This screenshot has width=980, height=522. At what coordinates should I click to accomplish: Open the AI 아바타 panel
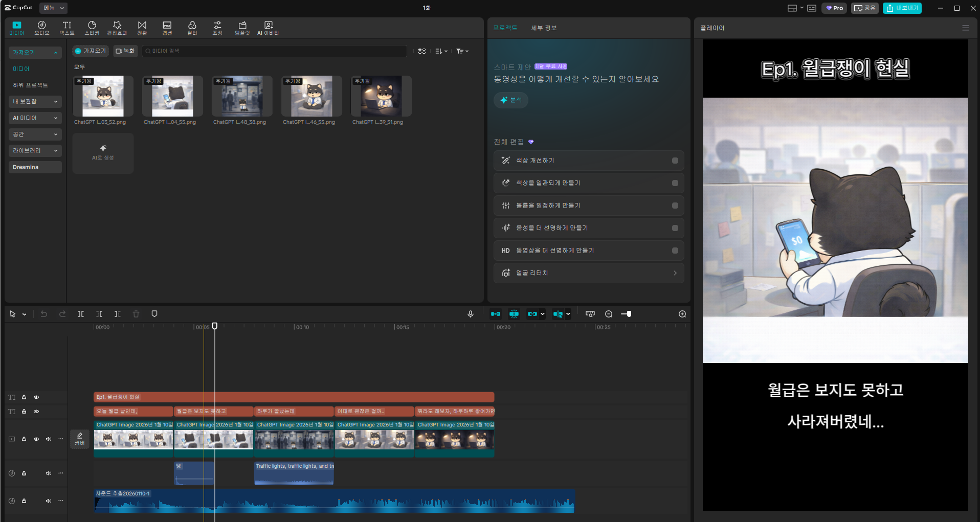coord(268,28)
